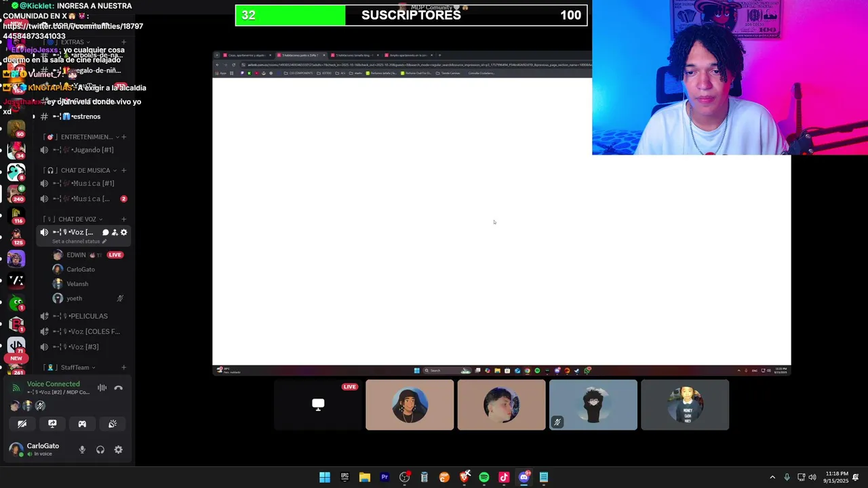The width and height of the screenshot is (868, 488).
Task: Open server icon with 240 badge
Action: point(16,193)
